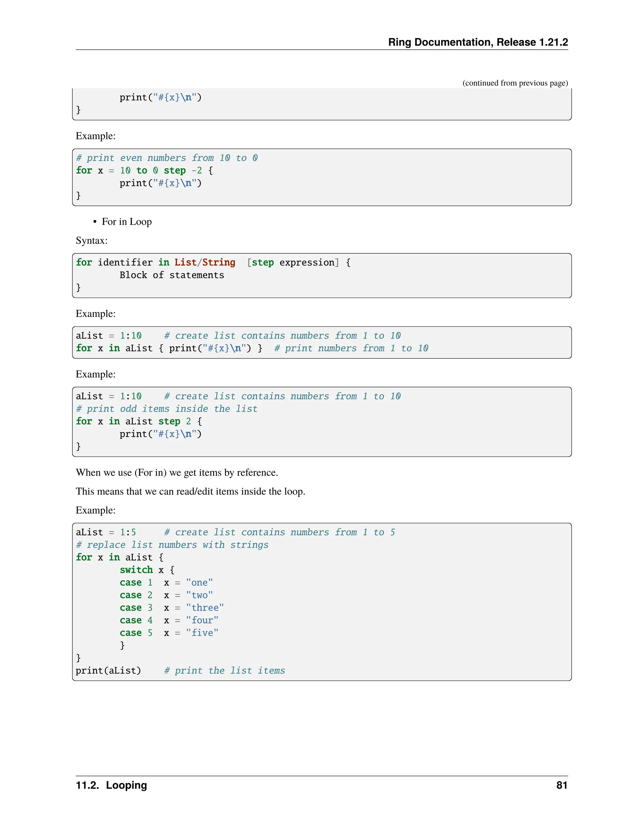Click 'aList = 1:5' assignment line
This screenshot has height=833, width=644.
[106, 532]
